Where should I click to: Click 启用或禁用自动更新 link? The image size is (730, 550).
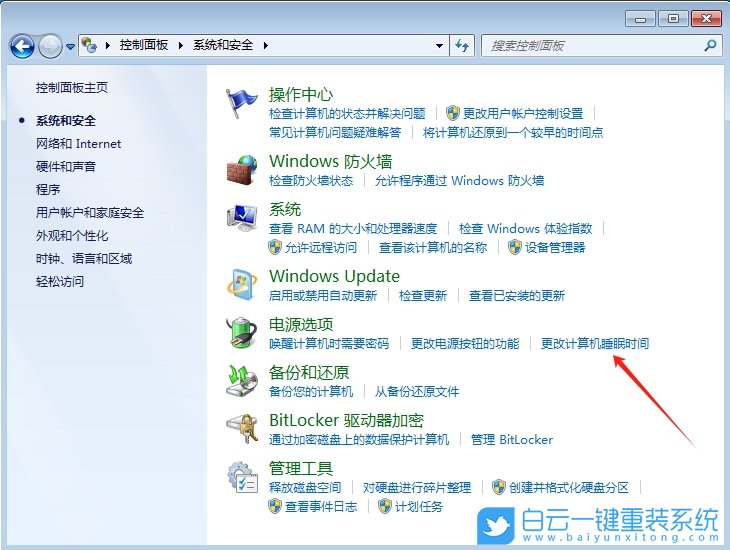[x=323, y=295]
